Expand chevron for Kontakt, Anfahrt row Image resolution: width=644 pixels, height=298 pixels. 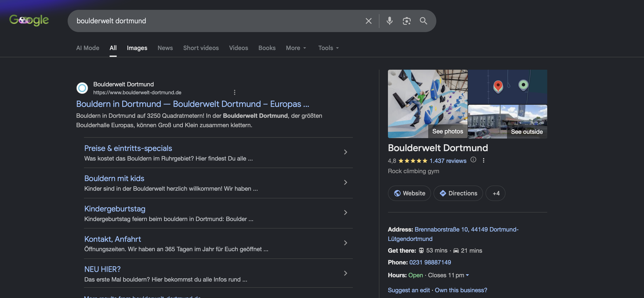pos(346,243)
